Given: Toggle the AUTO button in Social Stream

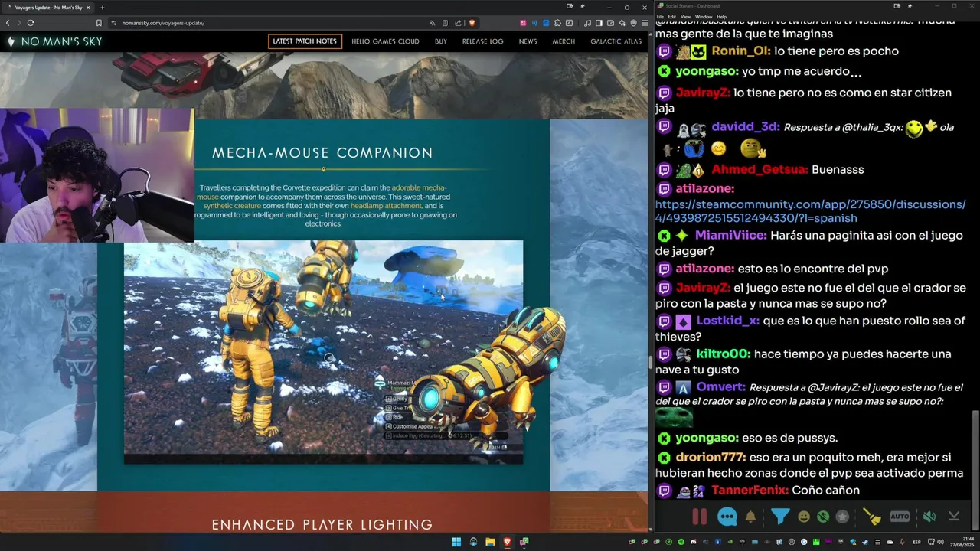Looking at the screenshot, I should tap(900, 517).
